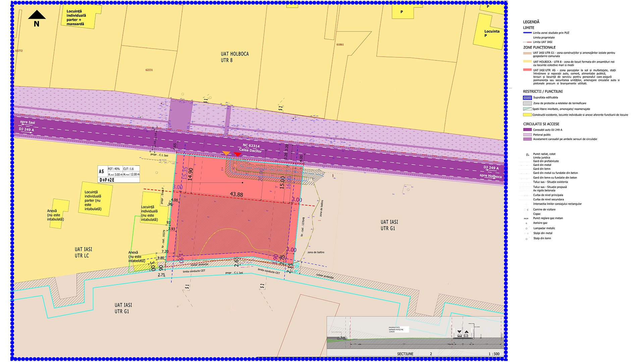Image resolution: width=644 pixels, height=362 pixels.
Task: Click the beige UTR G1 legend swatch
Action: (x=527, y=53)
